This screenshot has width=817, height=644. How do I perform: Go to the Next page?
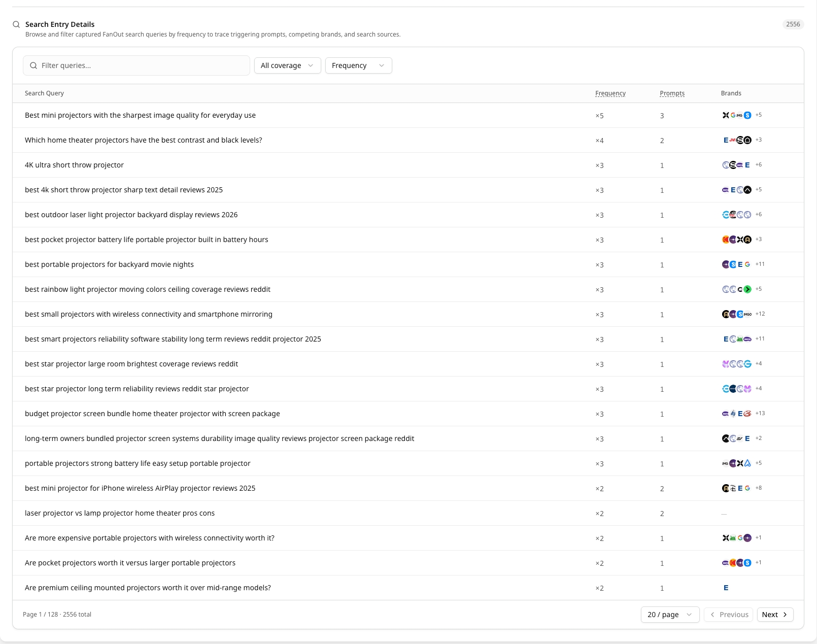775,615
